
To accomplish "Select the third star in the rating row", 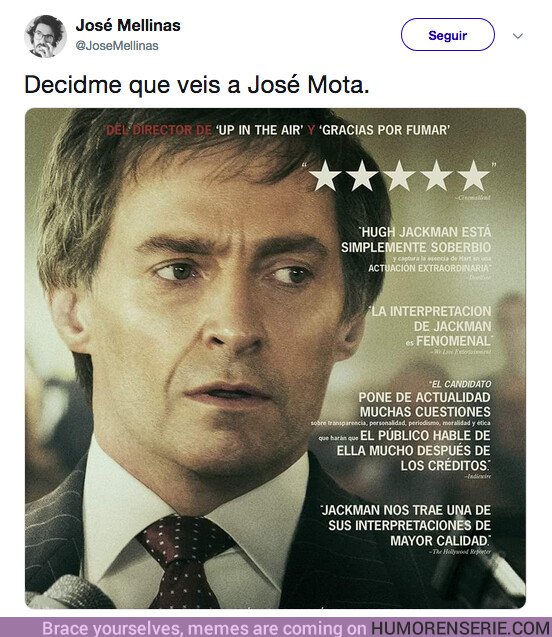I will (x=399, y=176).
